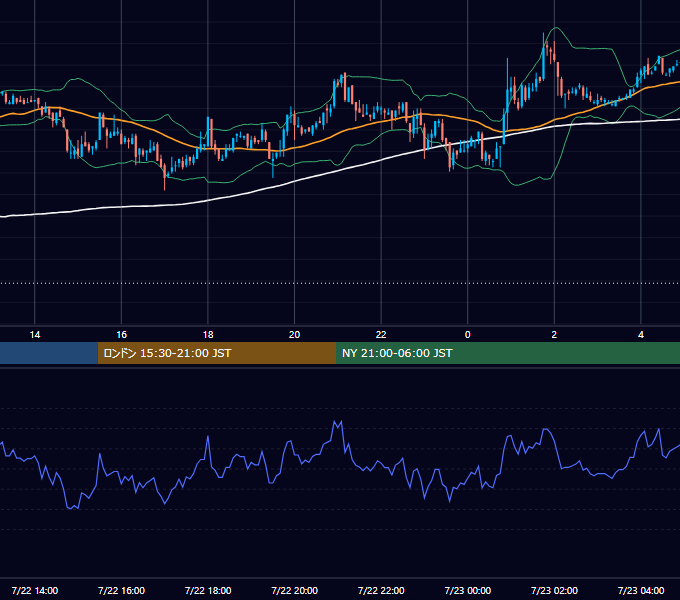Click the 16 hour axis label

[121, 335]
